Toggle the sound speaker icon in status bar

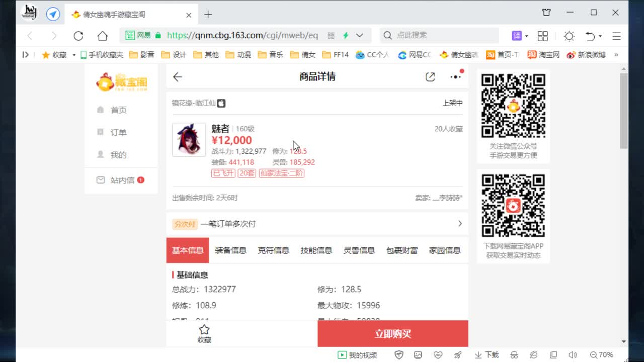click(573, 355)
